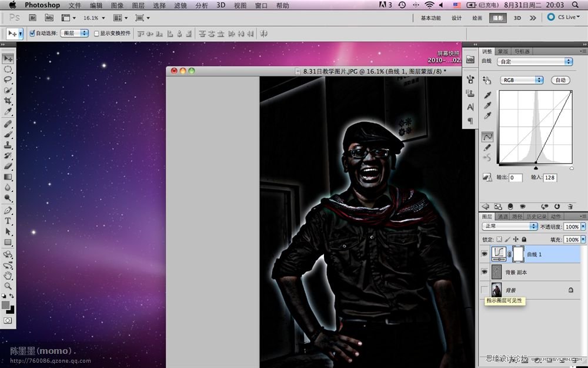
Task: Switch to the 蒙版 tab
Action: coord(503,51)
